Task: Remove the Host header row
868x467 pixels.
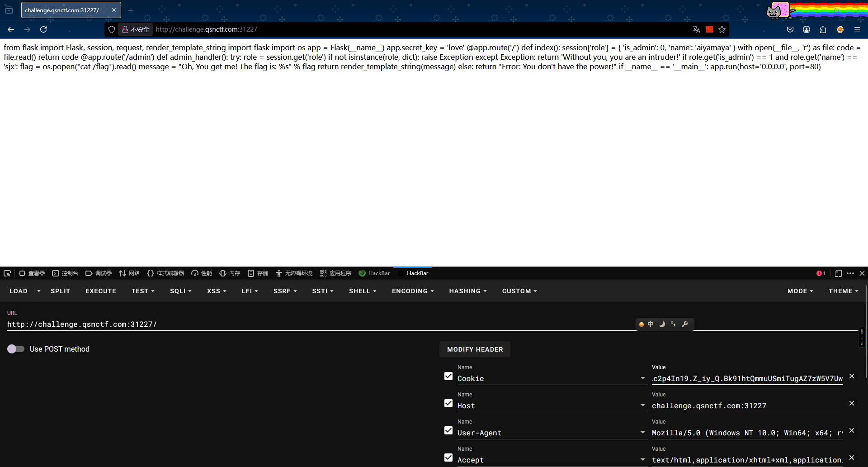Action: 852,403
